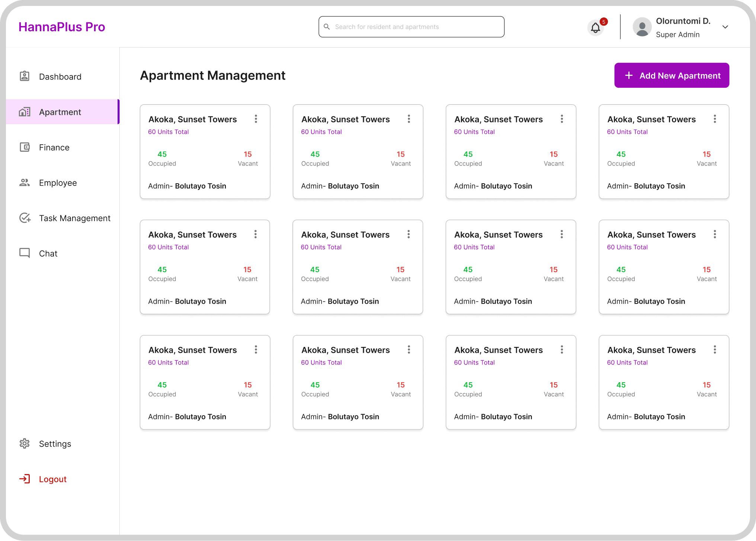Viewport: 756px width, 541px height.
Task: Click the Employee people icon
Action: [x=25, y=183]
